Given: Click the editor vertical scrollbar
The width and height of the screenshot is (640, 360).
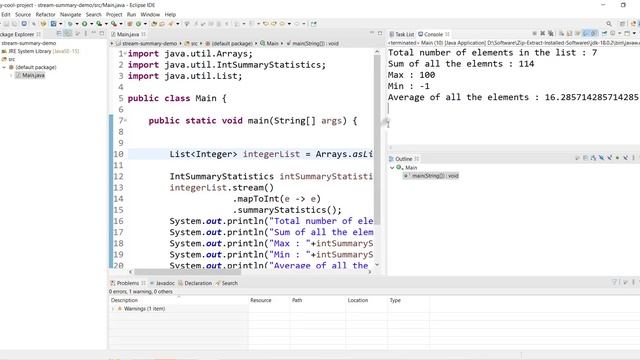Looking at the screenshot, I should tap(377, 139).
